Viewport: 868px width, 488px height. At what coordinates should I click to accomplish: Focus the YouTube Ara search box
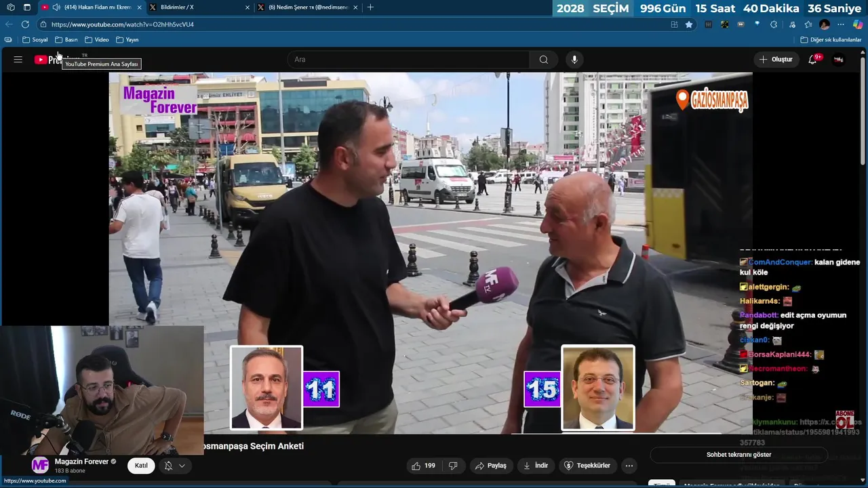pyautogui.click(x=408, y=60)
